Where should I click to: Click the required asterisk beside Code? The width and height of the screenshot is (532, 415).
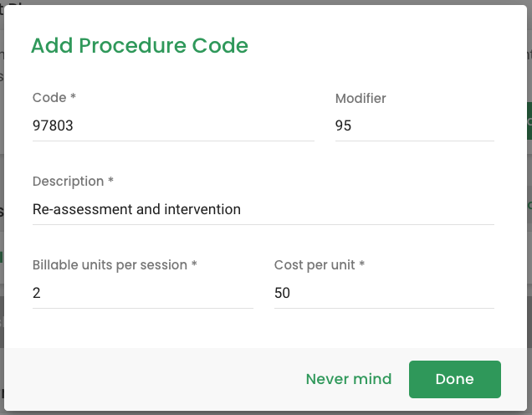[73, 96]
